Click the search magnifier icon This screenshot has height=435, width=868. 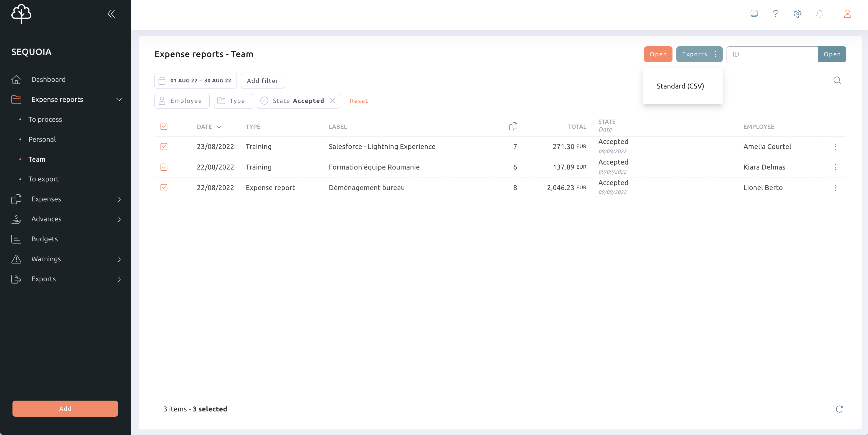[x=837, y=81]
